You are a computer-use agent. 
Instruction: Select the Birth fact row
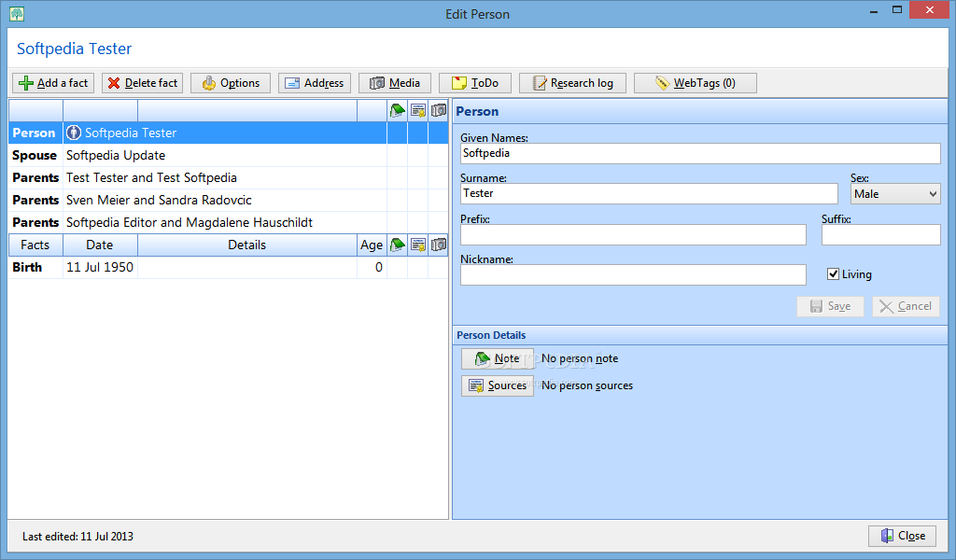point(228,268)
